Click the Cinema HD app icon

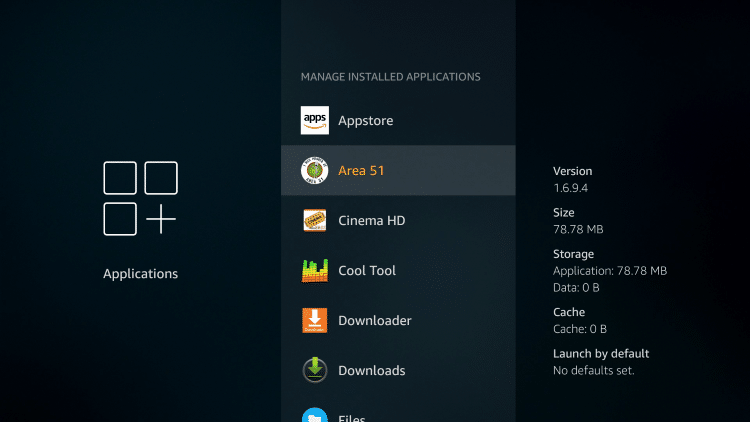[x=315, y=221]
